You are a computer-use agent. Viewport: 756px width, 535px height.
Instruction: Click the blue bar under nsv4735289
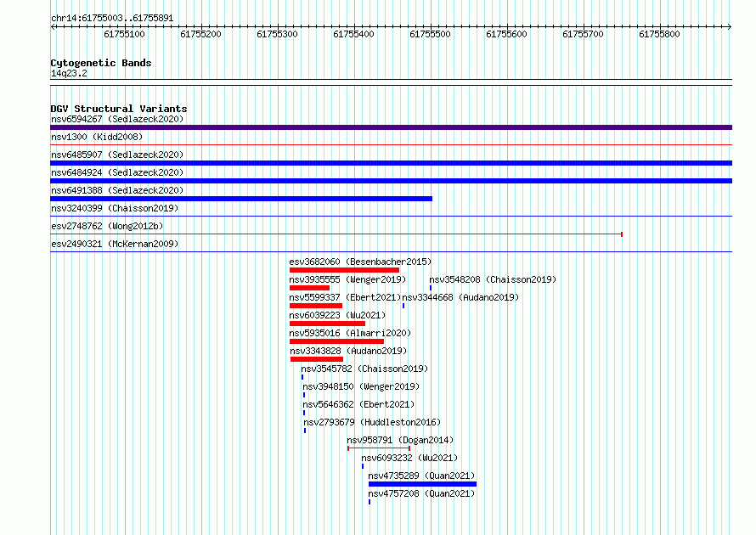coord(423,484)
